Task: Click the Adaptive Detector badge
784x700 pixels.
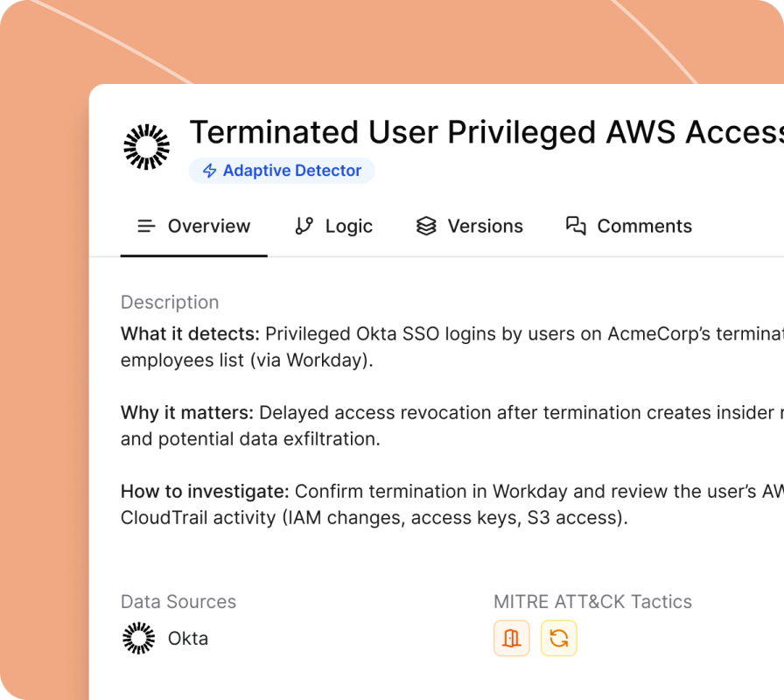Action: pos(282,171)
